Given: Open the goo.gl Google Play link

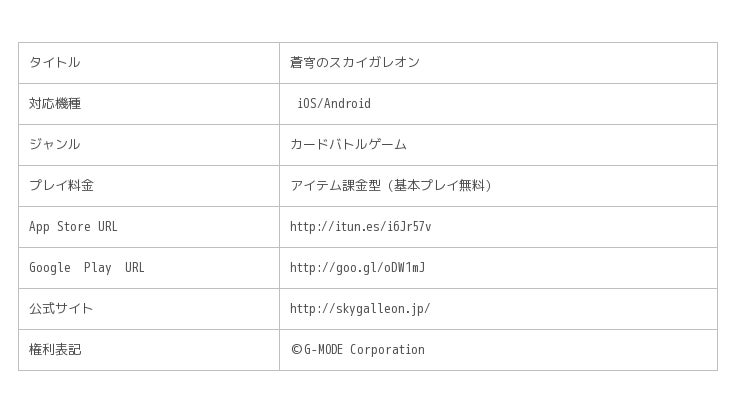Looking at the screenshot, I should click(x=357, y=268).
